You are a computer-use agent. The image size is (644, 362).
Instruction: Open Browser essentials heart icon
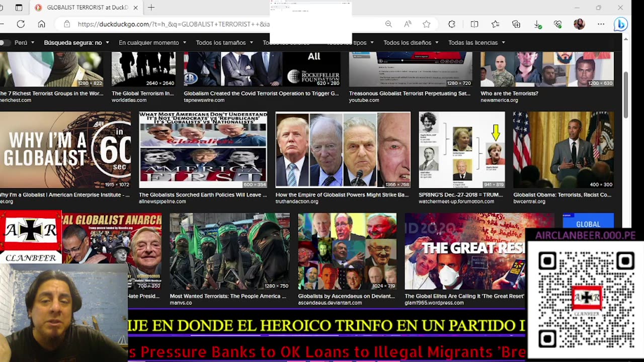[557, 24]
